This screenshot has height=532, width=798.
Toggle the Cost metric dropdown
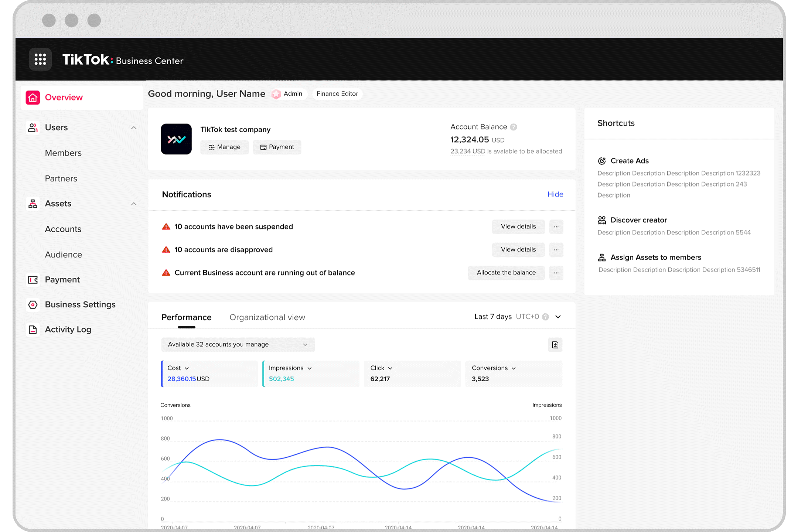pos(178,368)
